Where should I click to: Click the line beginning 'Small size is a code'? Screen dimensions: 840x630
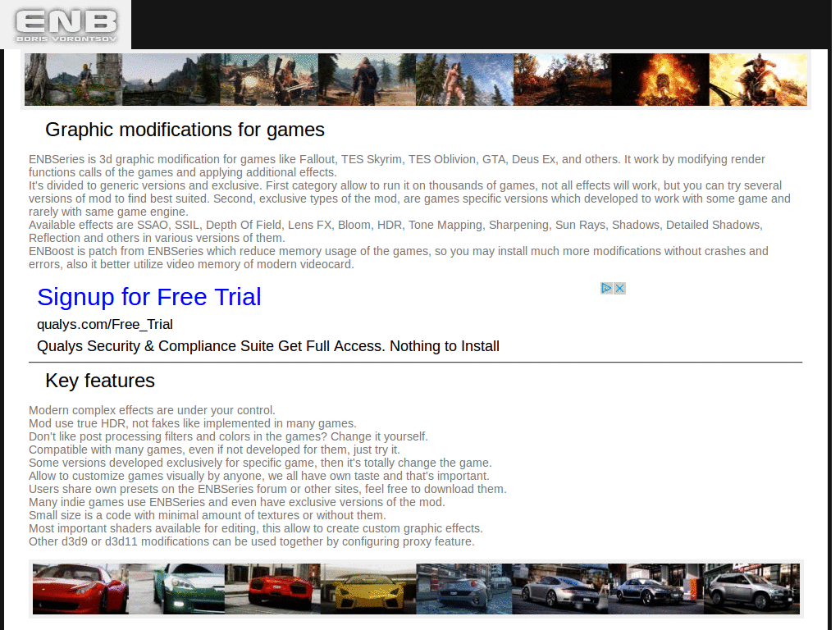click(x=208, y=515)
